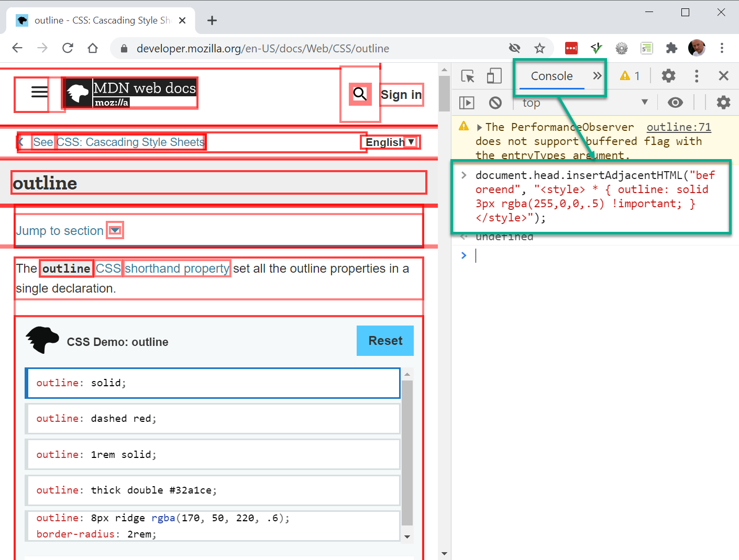Open MDN search with the magnifier icon
Image resolution: width=739 pixels, height=560 pixels.
click(360, 94)
